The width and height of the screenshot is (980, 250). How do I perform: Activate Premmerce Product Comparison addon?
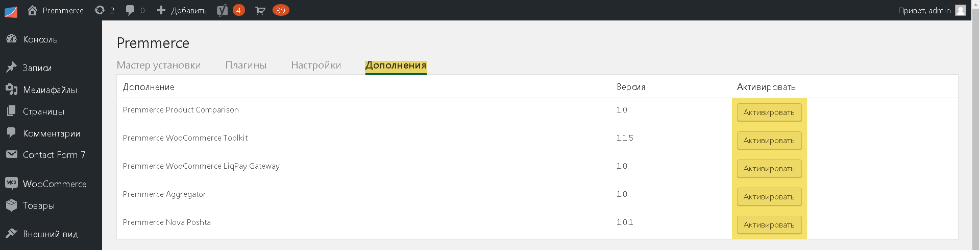769,112
